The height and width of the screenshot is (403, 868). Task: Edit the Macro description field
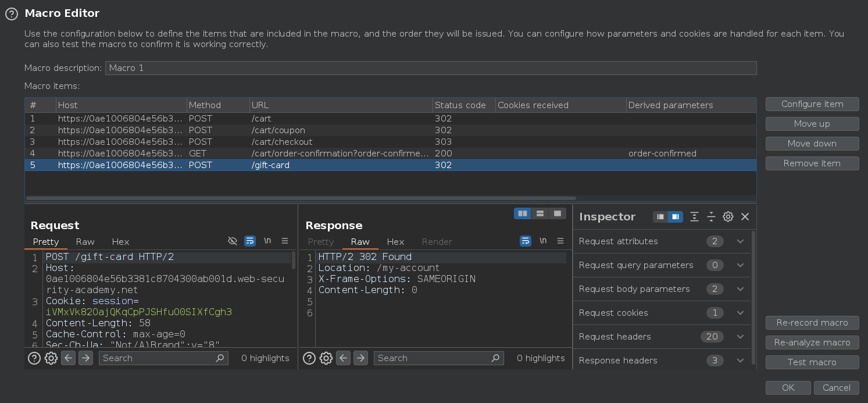(x=431, y=68)
